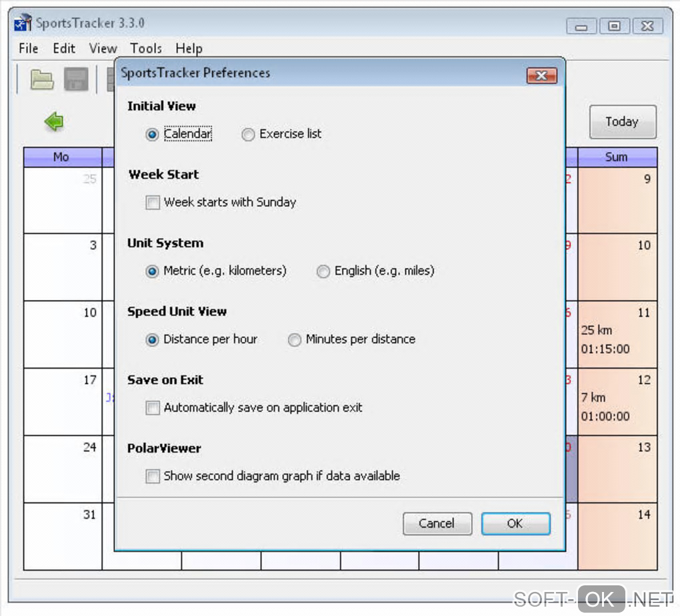Click the SportsTracker app icon in title bar

point(23,23)
